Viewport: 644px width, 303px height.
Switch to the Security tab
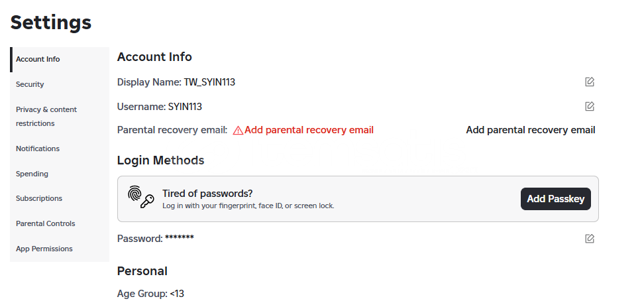coord(60,84)
